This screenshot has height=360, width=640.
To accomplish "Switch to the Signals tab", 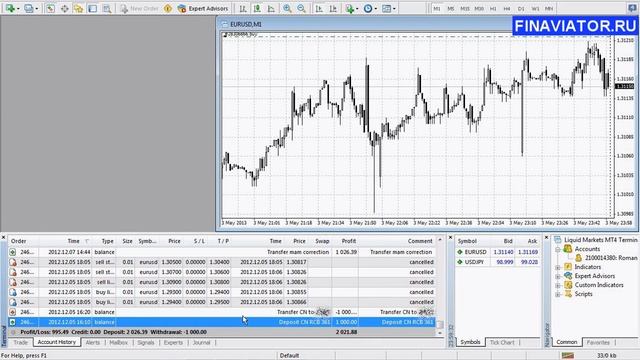I will 146,342.
